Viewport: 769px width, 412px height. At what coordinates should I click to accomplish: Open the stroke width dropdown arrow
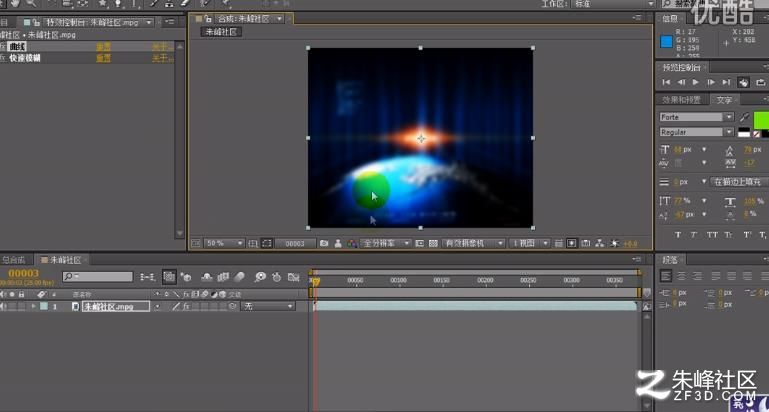[705, 181]
